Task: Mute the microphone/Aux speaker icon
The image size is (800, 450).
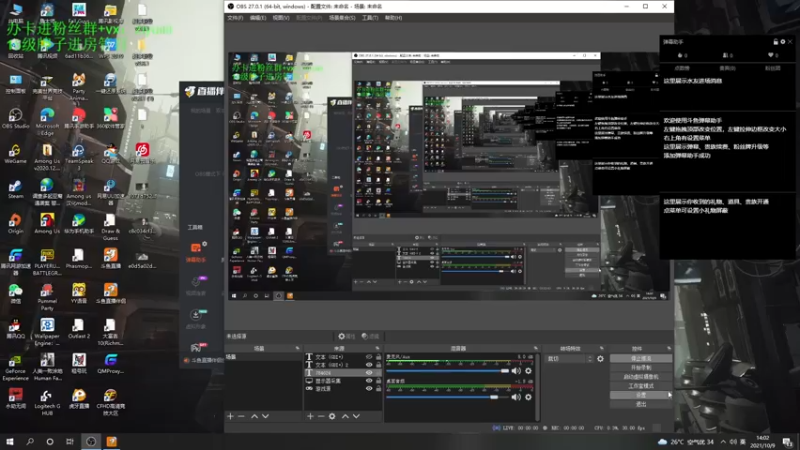Action: coord(516,371)
